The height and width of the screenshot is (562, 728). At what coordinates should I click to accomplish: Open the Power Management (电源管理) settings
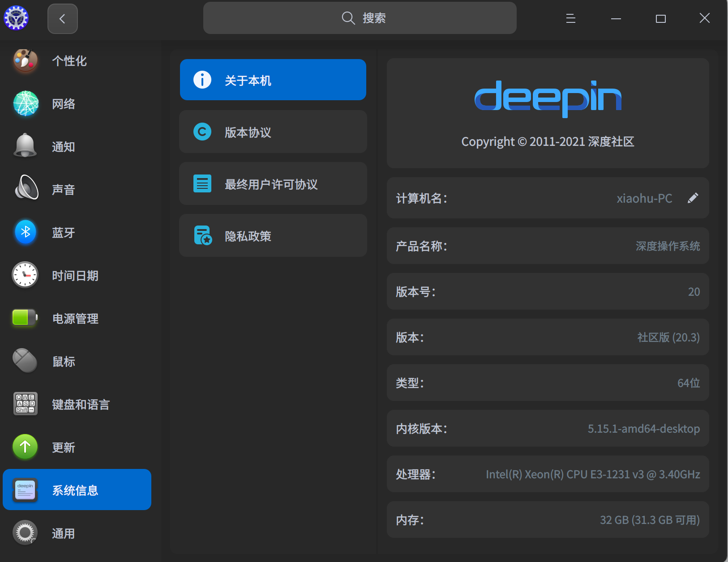click(75, 319)
